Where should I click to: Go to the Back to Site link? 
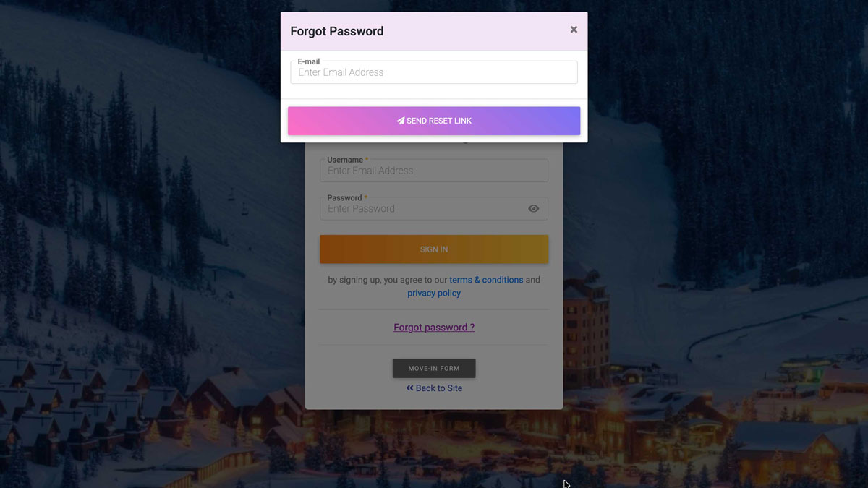439,388
